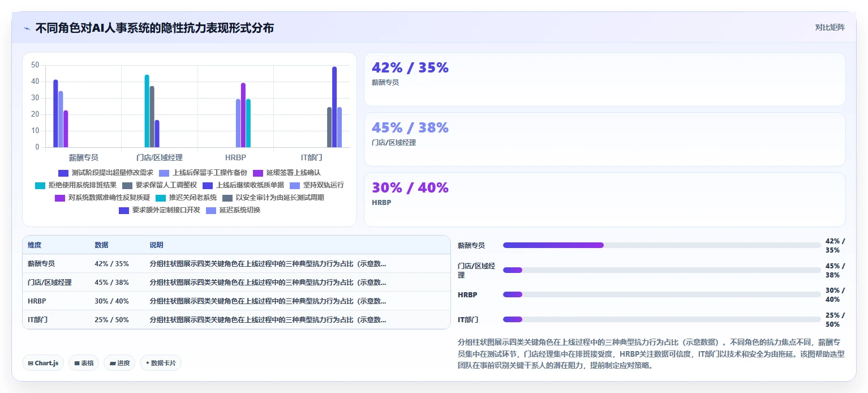This screenshot has height=393, width=868.
Task: Click the HRBP progress bar
Action: coord(661,294)
